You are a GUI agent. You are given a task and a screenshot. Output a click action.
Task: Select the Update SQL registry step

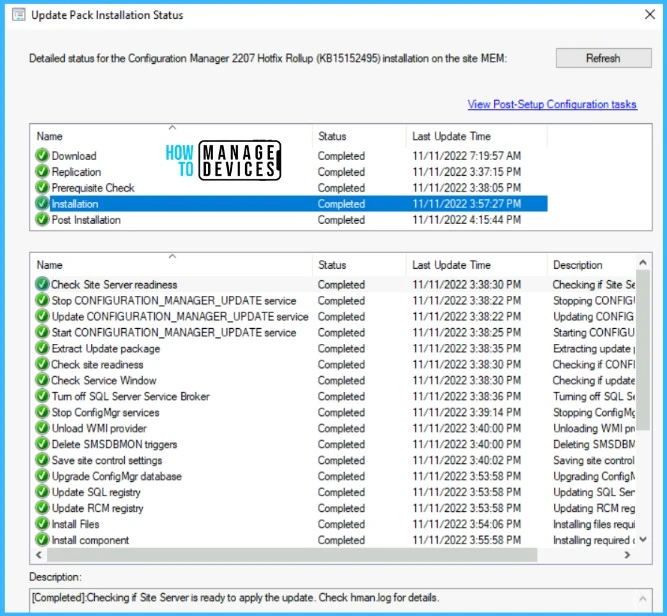pos(335,492)
